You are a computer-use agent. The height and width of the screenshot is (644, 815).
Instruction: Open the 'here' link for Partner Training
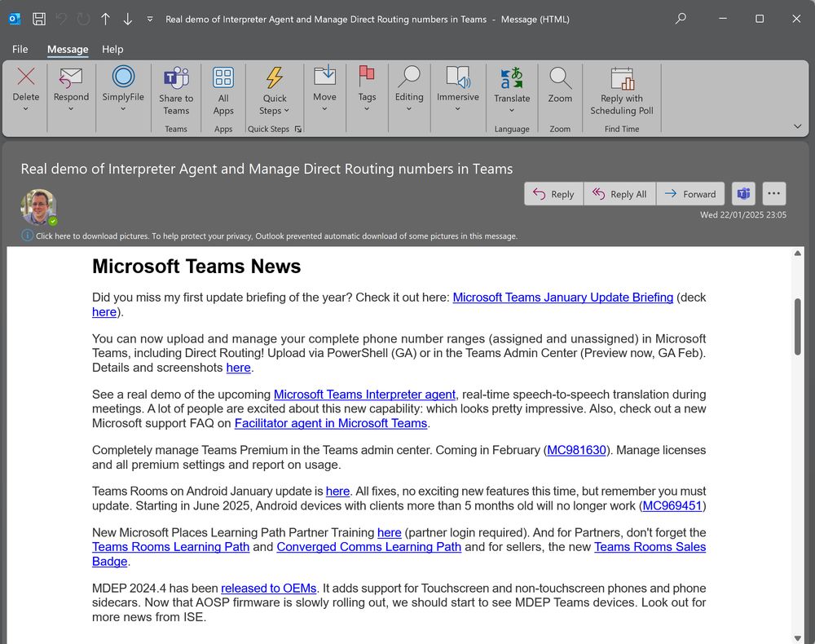pos(390,533)
